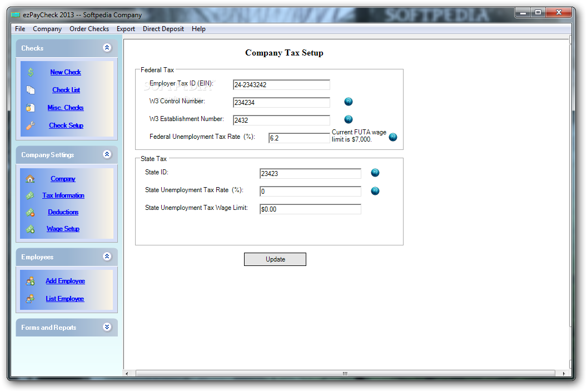Open the List Employee link
587x392 pixels.
tap(65, 299)
